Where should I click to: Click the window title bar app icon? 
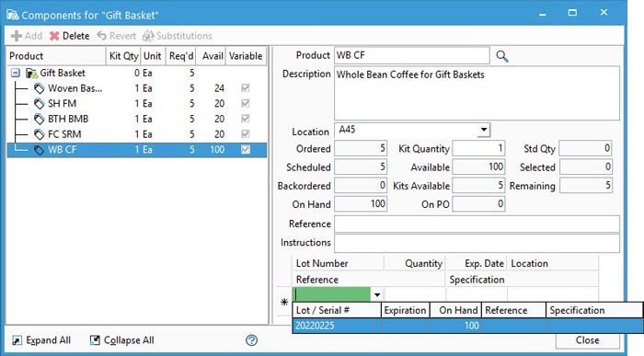click(x=13, y=16)
